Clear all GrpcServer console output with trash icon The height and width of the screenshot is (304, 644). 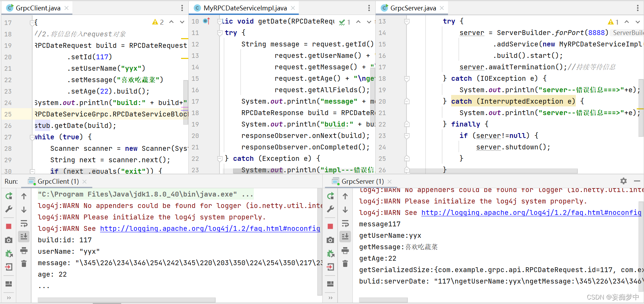click(345, 264)
